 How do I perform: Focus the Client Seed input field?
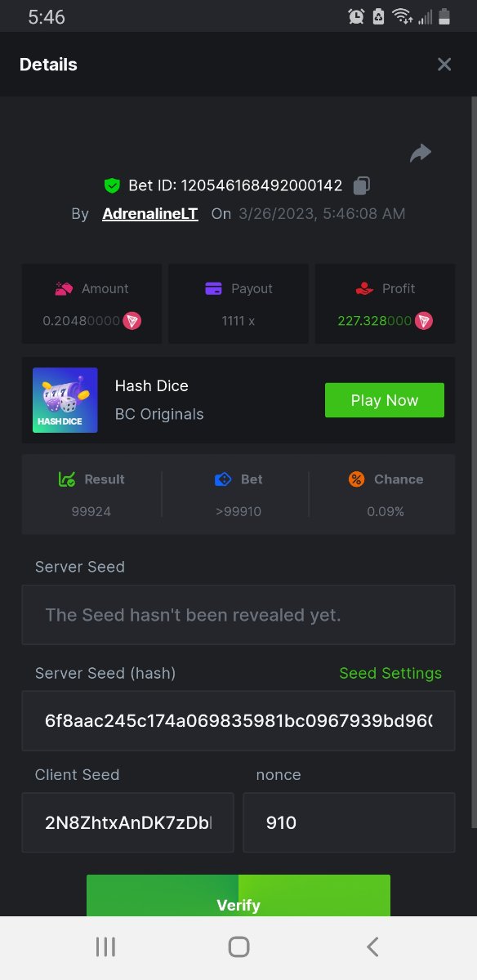click(x=127, y=822)
